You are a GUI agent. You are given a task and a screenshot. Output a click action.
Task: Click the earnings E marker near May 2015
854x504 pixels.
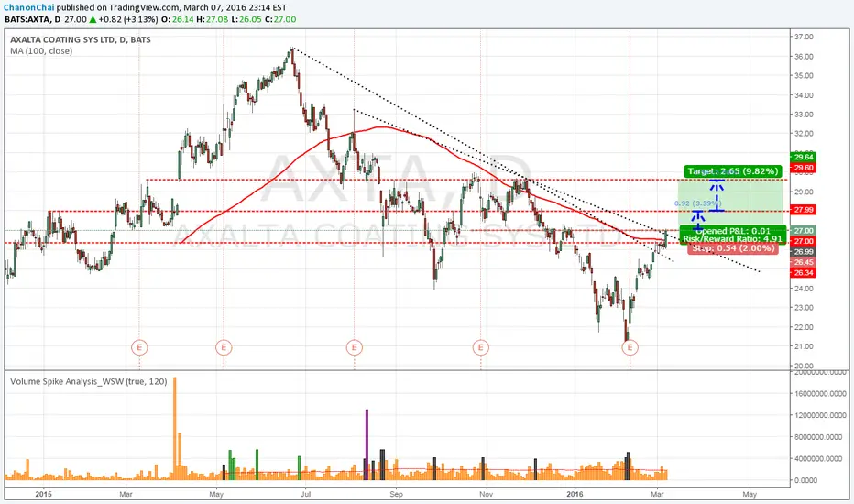tap(224, 347)
